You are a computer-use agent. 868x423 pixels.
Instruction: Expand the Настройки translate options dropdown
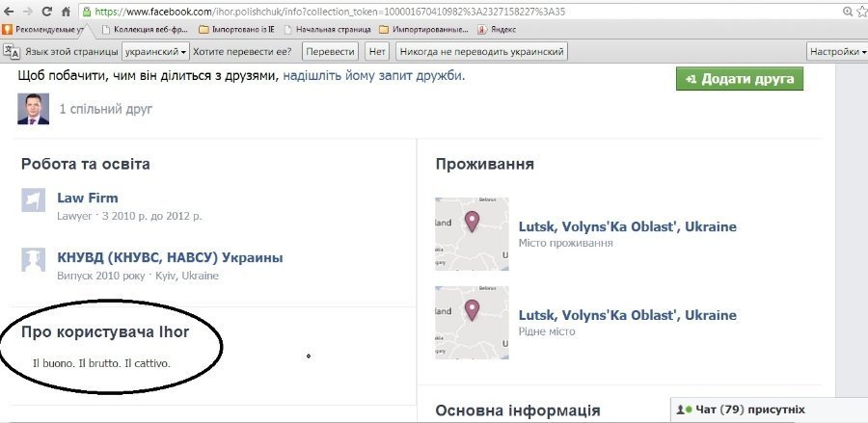(836, 51)
